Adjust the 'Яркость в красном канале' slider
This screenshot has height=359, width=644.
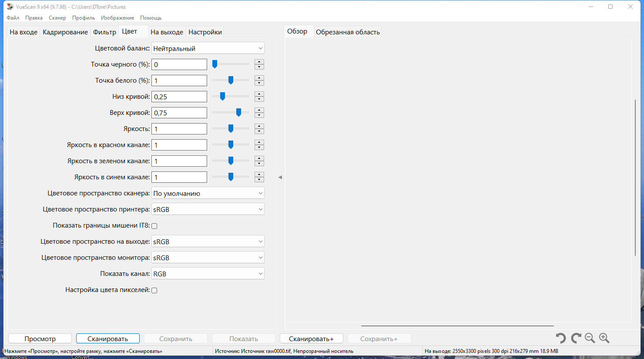click(x=231, y=145)
